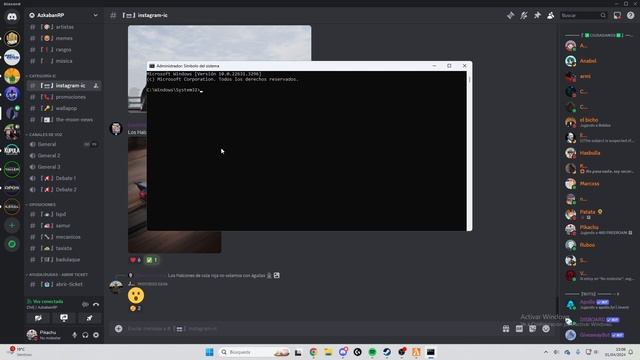
Task: Open User Settings gear icon
Action: [x=96, y=335]
